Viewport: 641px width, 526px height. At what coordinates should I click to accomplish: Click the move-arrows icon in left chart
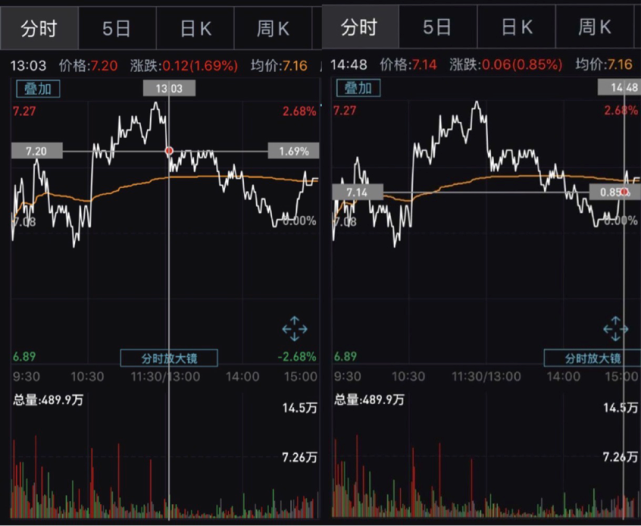295,329
